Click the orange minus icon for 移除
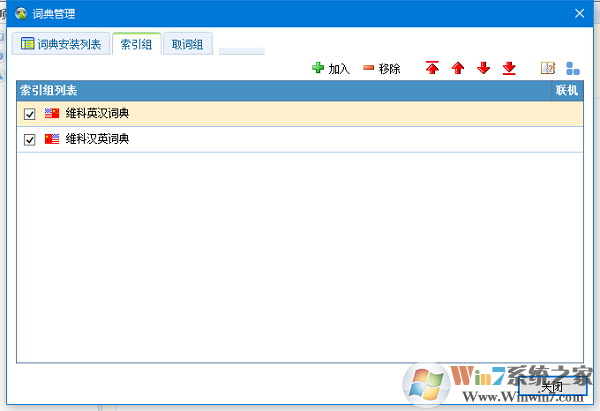The height and width of the screenshot is (411, 600). click(x=368, y=68)
